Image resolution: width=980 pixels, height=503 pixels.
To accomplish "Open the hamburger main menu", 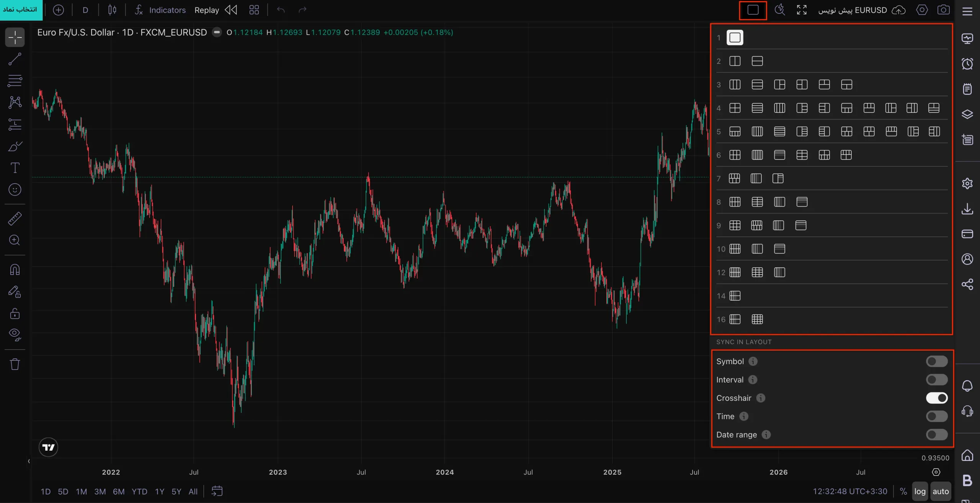I will tap(967, 11).
